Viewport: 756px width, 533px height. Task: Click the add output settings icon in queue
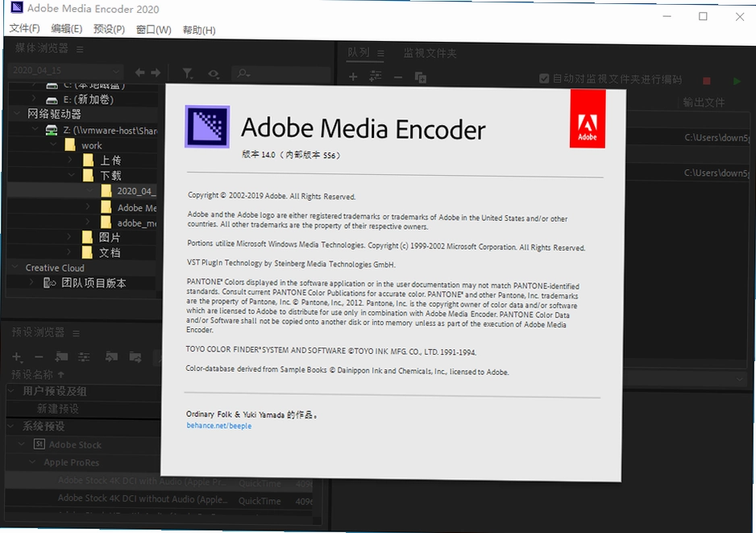(x=375, y=77)
